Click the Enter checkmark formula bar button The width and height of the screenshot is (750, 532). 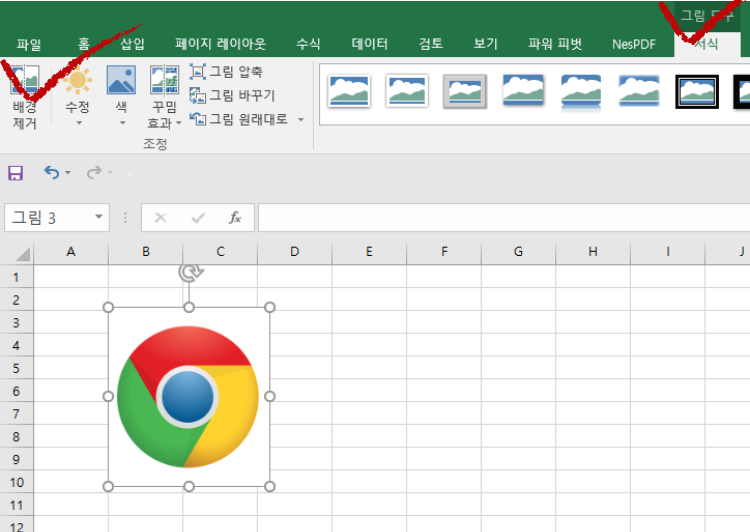(x=198, y=218)
